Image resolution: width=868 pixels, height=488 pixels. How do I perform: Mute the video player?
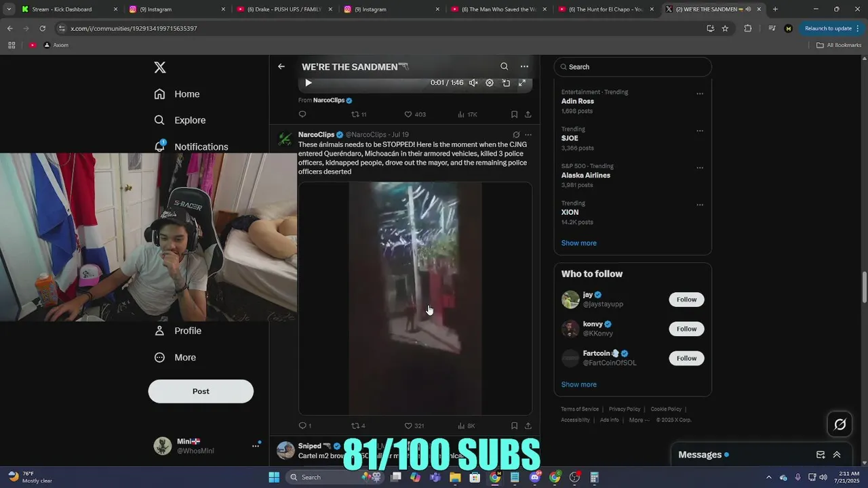[473, 83]
